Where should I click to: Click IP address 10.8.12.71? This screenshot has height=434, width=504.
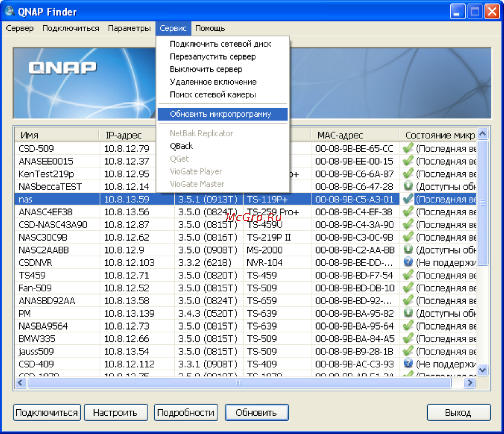tap(127, 275)
